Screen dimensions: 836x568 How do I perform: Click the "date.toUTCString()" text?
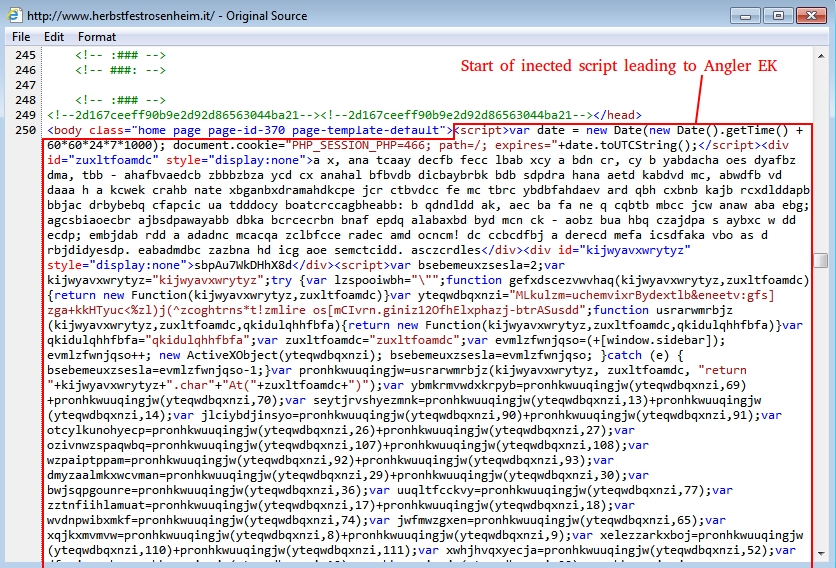click(628, 145)
